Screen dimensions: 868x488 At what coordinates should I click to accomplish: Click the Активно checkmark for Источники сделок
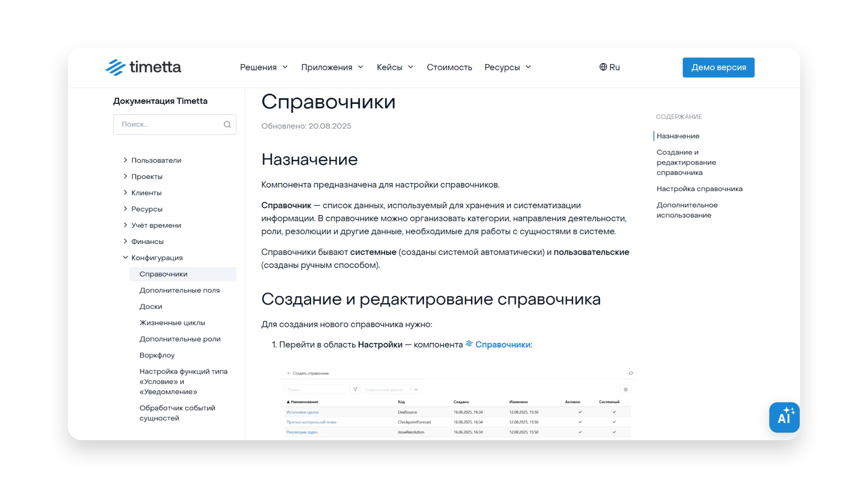point(579,412)
